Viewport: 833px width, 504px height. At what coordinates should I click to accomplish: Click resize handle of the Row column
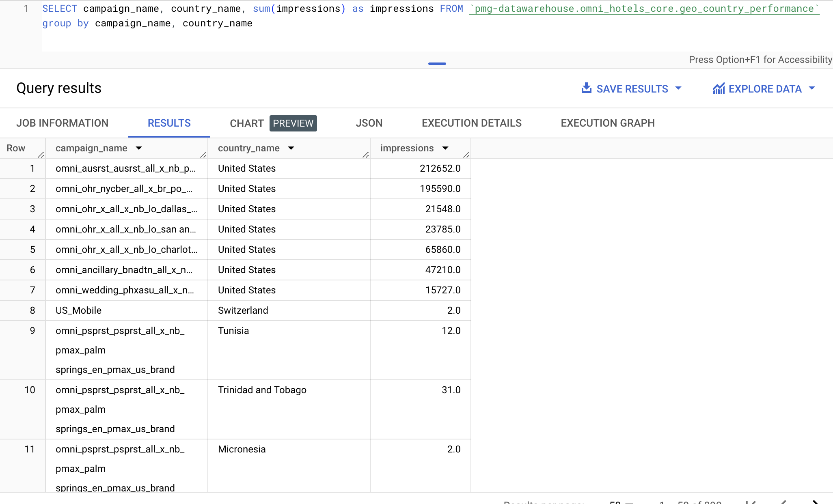41,155
